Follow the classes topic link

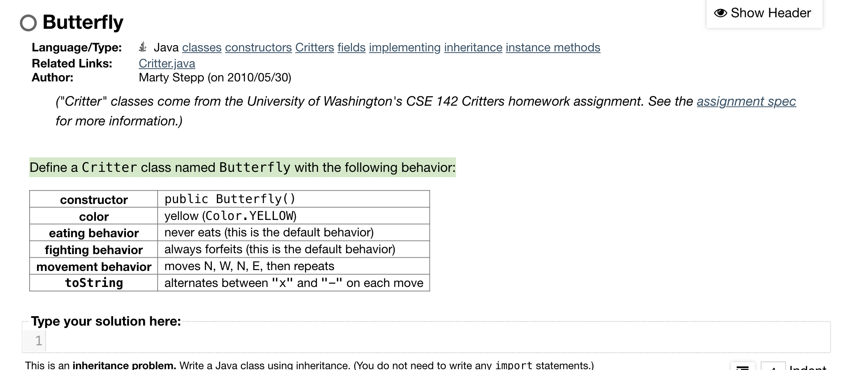coord(201,47)
